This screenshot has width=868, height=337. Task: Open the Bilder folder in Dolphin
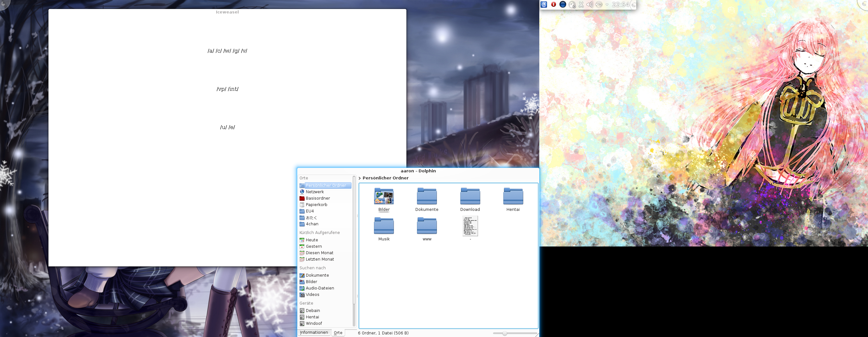[384, 200]
